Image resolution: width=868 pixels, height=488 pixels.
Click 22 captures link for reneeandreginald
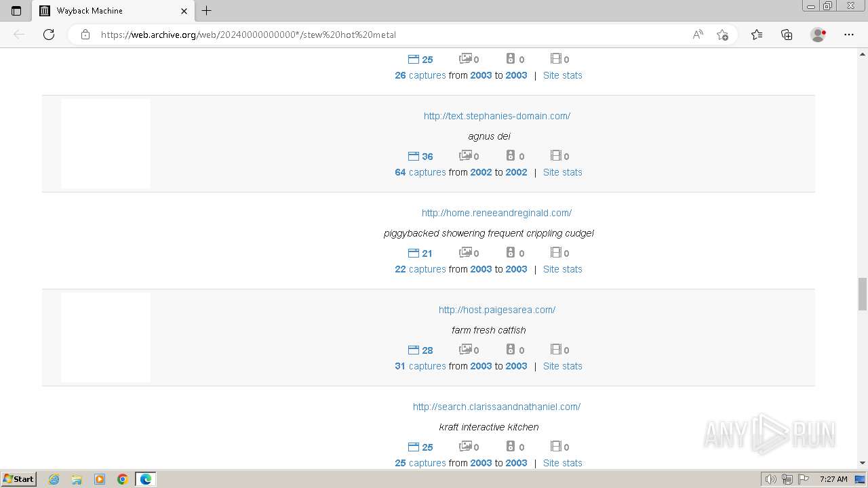click(420, 269)
